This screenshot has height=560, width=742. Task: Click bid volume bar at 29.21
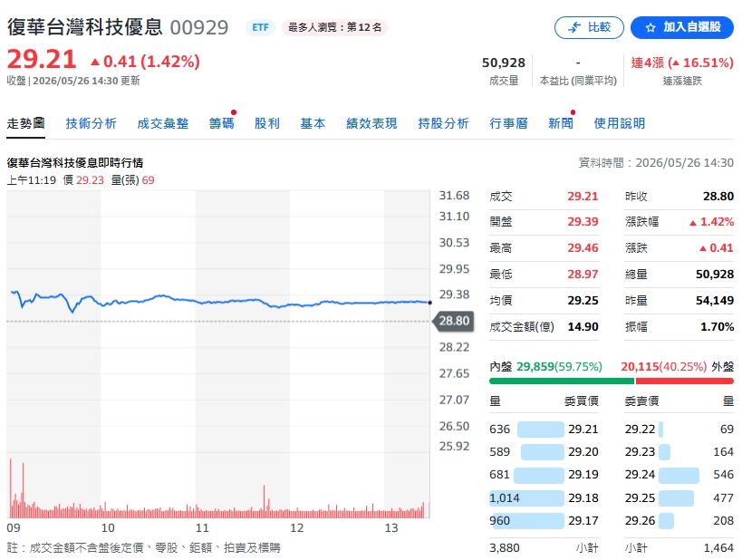coord(540,430)
